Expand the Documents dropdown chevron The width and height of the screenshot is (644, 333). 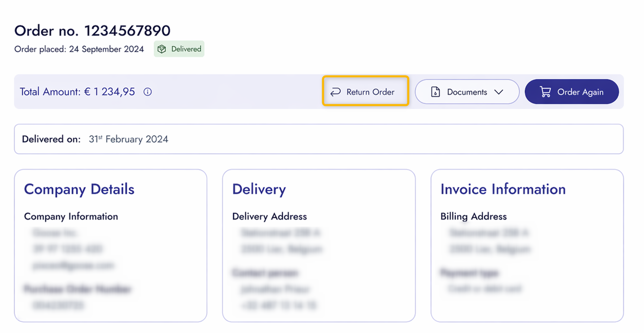pos(498,92)
